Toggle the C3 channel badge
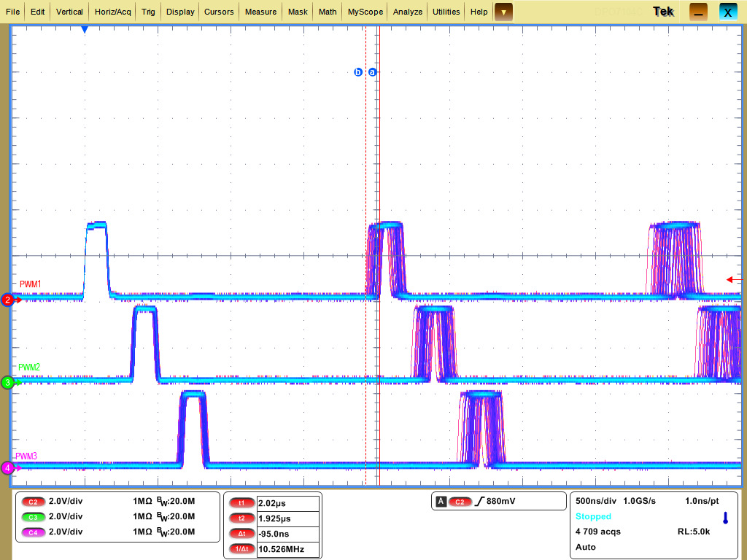This screenshot has width=747, height=560. [x=33, y=517]
